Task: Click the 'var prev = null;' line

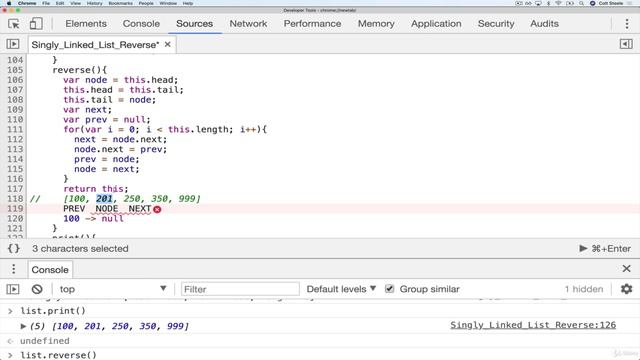Action: [107, 120]
